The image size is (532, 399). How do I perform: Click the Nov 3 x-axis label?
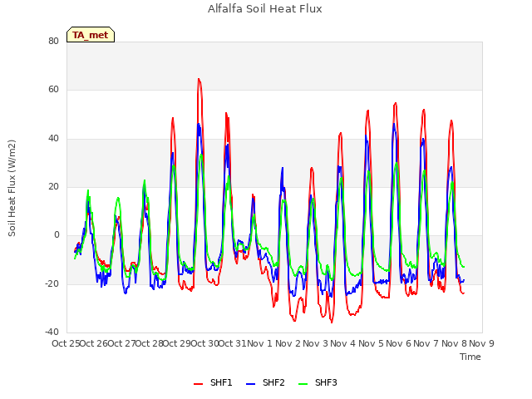coord(315,343)
